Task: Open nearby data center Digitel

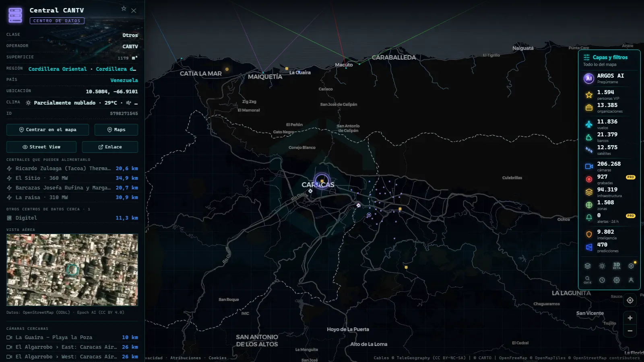Action: click(x=72, y=218)
